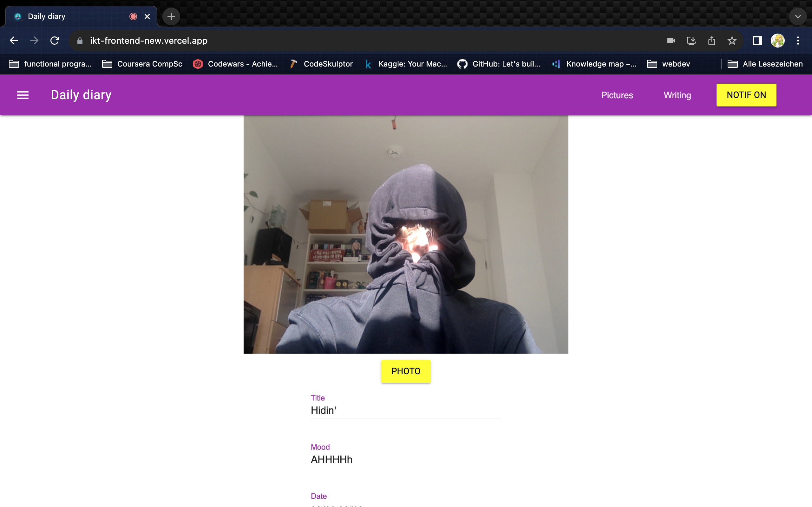Open the Alle Lesezeichen bookmarks folder
This screenshot has height=507, width=812.
[x=765, y=64]
